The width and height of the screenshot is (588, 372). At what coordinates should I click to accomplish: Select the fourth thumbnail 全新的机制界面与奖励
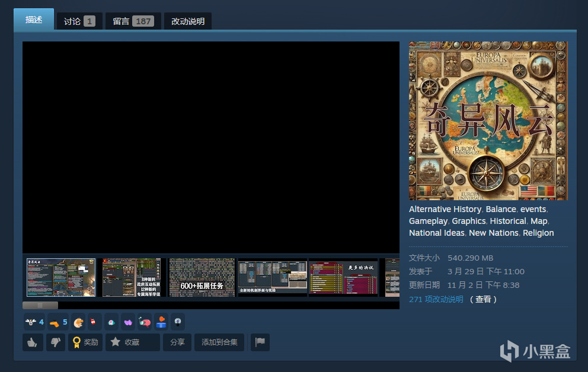coord(273,278)
